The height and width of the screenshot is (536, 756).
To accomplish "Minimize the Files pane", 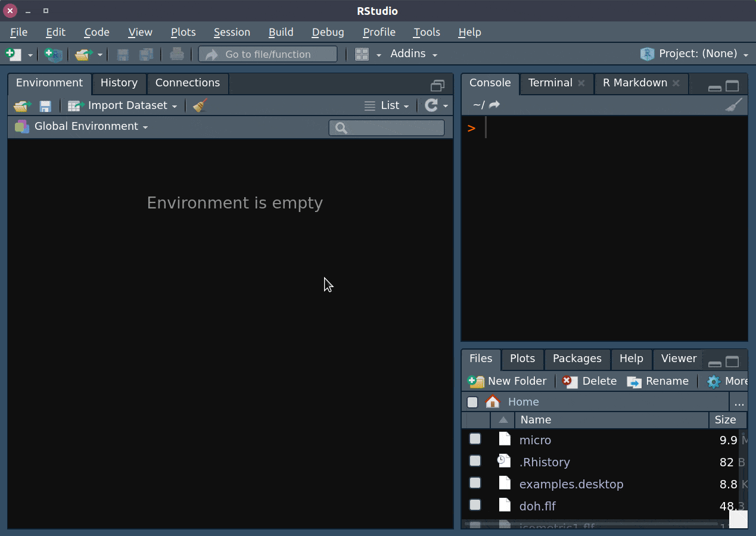I will (714, 363).
